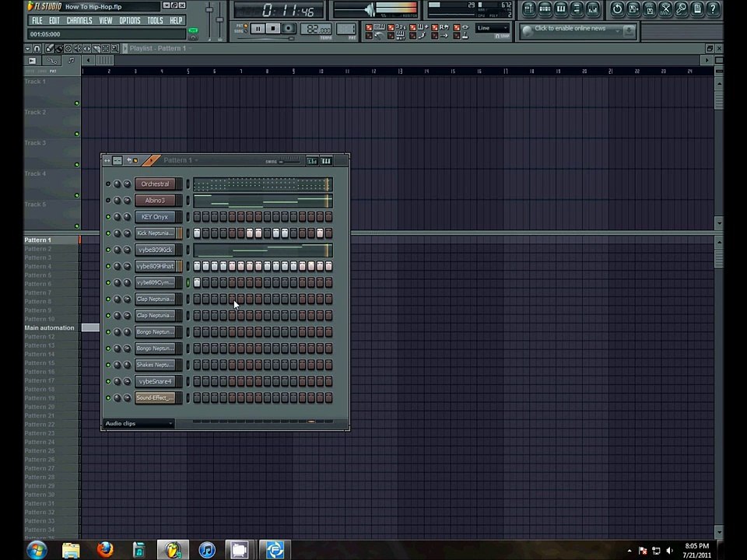Open the CHANNELS menu

click(79, 20)
